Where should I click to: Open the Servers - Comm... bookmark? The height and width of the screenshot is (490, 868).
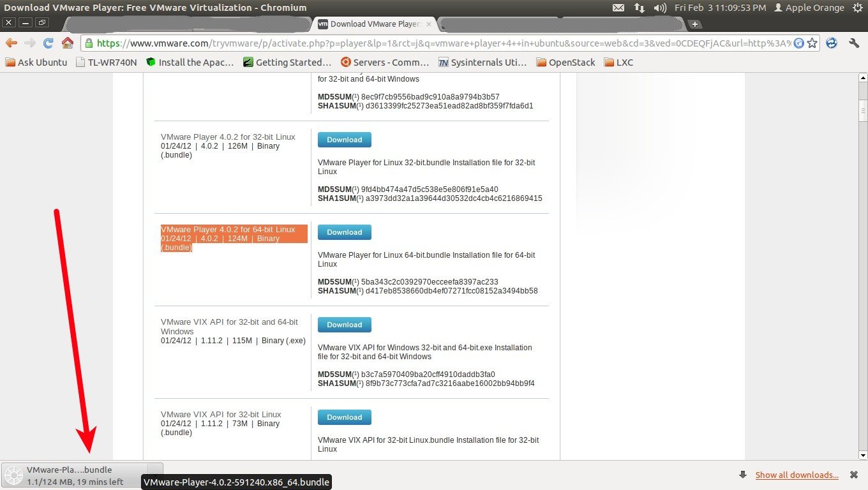point(385,62)
